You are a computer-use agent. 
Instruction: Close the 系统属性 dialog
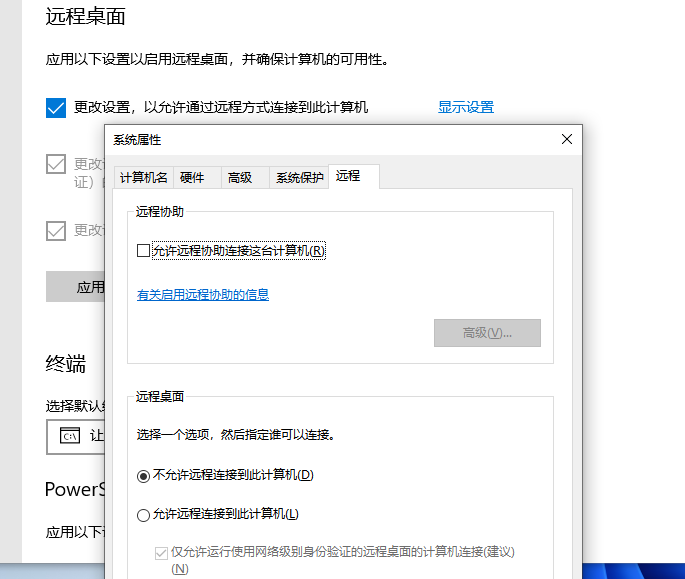(x=567, y=139)
